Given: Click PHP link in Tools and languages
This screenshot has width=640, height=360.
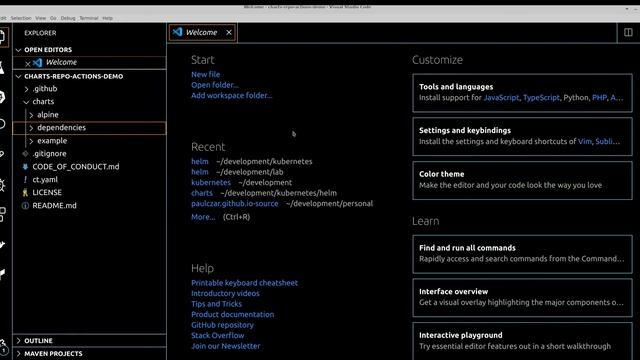Looking at the screenshot, I should (x=599, y=98).
